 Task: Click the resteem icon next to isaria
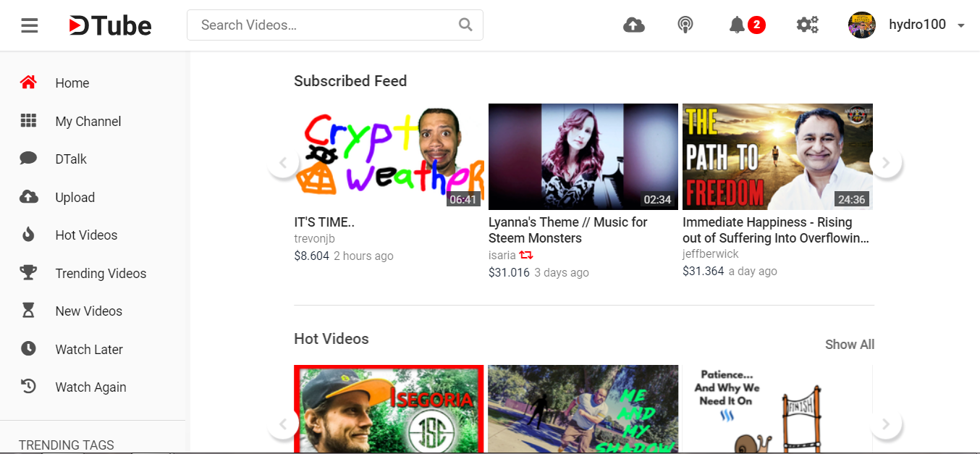coord(526,255)
